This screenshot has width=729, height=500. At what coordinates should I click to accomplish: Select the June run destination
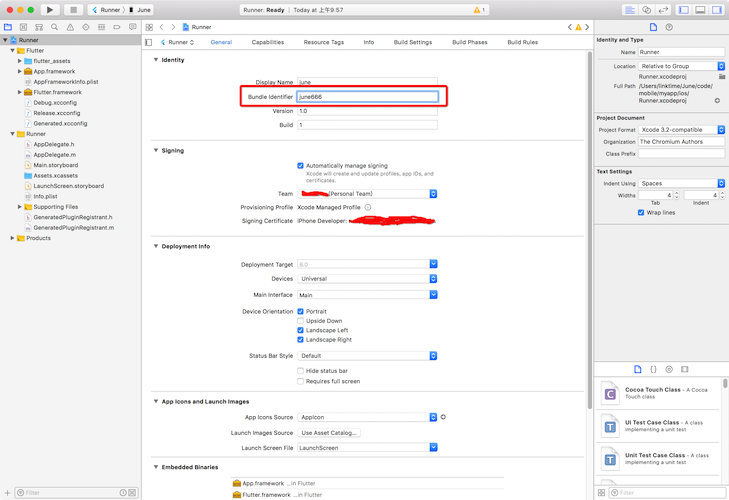[x=140, y=10]
